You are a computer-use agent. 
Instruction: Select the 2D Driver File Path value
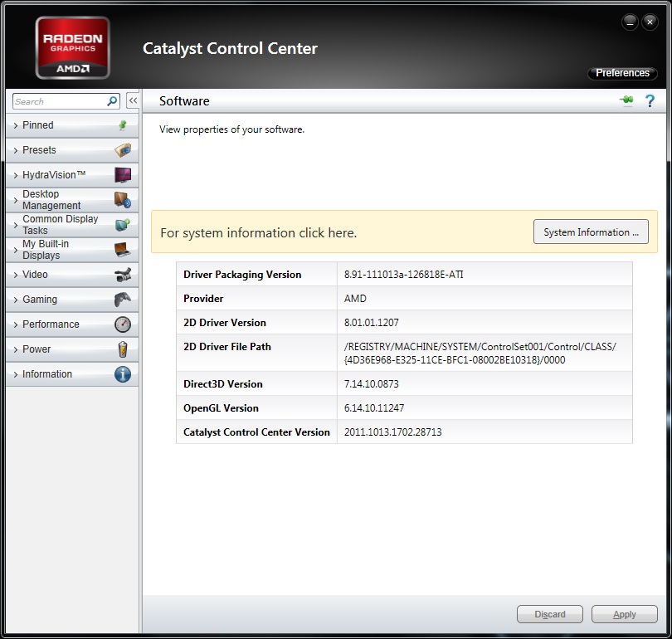pos(480,353)
